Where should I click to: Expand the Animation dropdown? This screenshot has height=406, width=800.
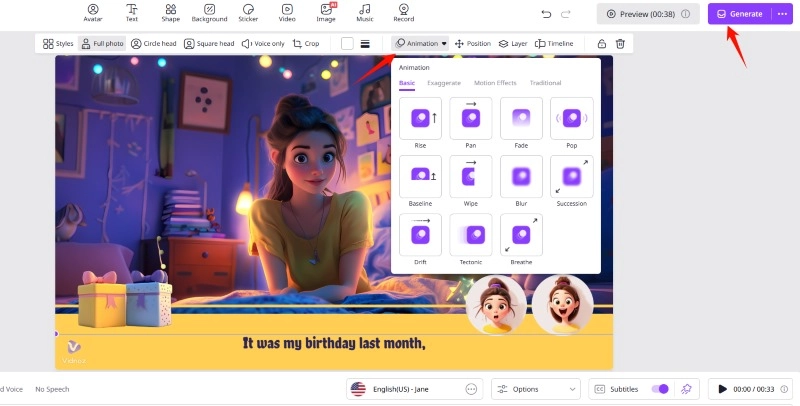point(420,44)
